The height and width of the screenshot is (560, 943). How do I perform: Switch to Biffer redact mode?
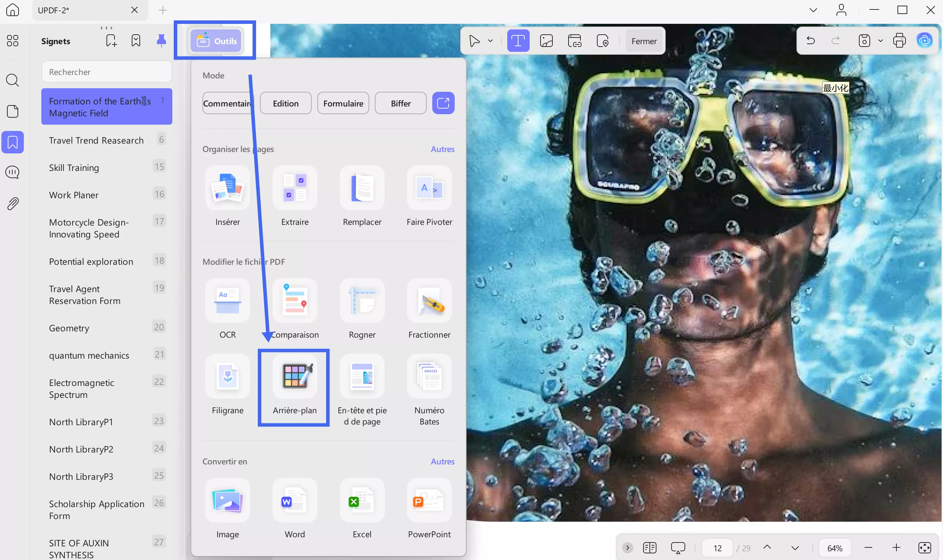click(400, 103)
